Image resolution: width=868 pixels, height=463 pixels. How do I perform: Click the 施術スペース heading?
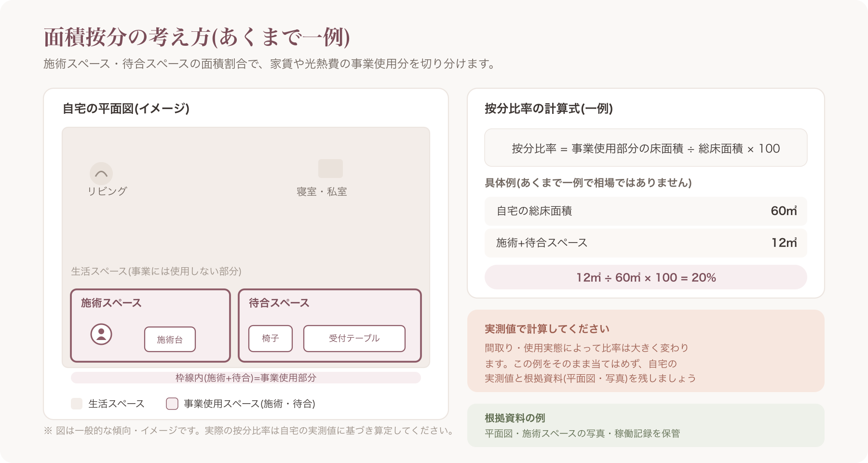pyautogui.click(x=111, y=303)
